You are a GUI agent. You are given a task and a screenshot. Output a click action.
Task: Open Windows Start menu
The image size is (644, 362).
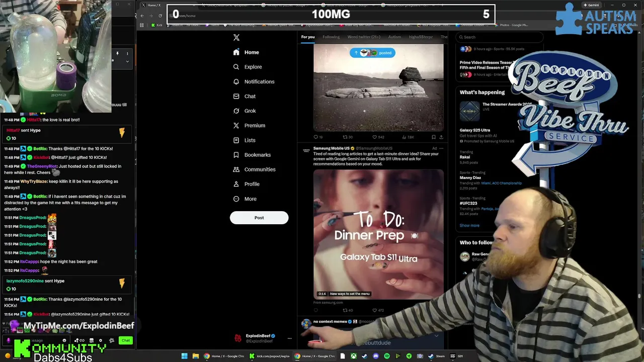coord(184,356)
